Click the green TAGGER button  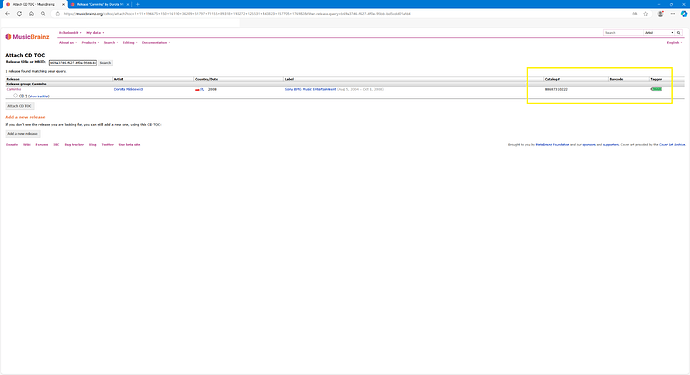(x=656, y=89)
